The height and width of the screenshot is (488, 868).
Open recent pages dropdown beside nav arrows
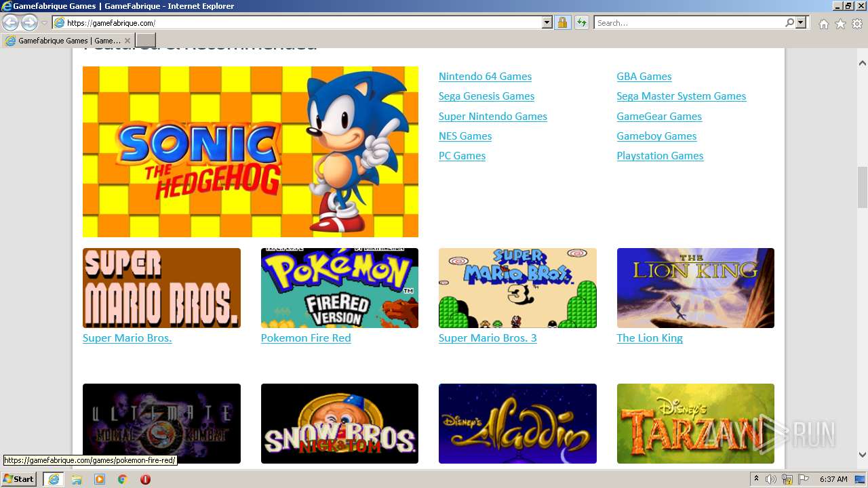click(44, 23)
